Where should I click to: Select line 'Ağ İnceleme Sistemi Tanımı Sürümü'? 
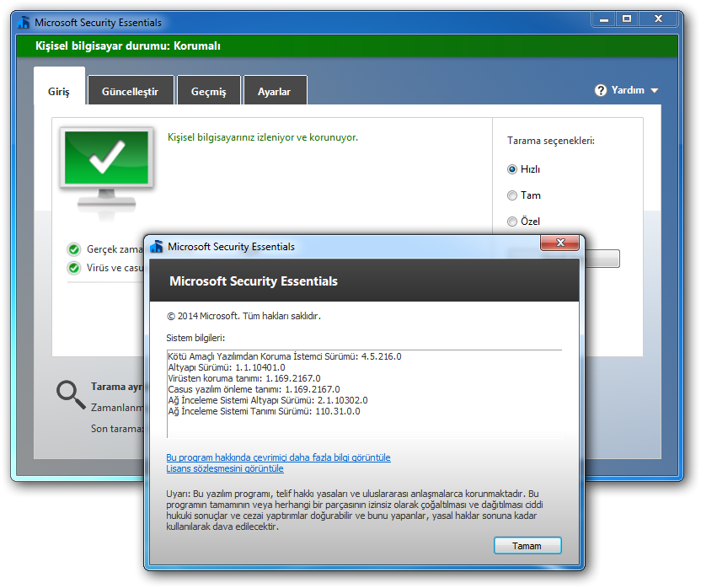tap(264, 411)
